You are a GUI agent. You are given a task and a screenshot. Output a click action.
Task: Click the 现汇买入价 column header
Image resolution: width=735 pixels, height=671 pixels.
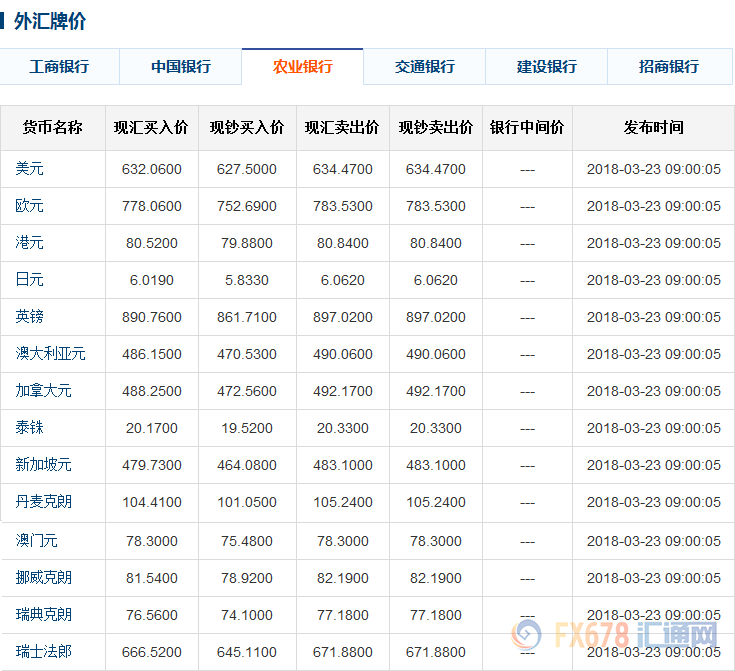151,128
